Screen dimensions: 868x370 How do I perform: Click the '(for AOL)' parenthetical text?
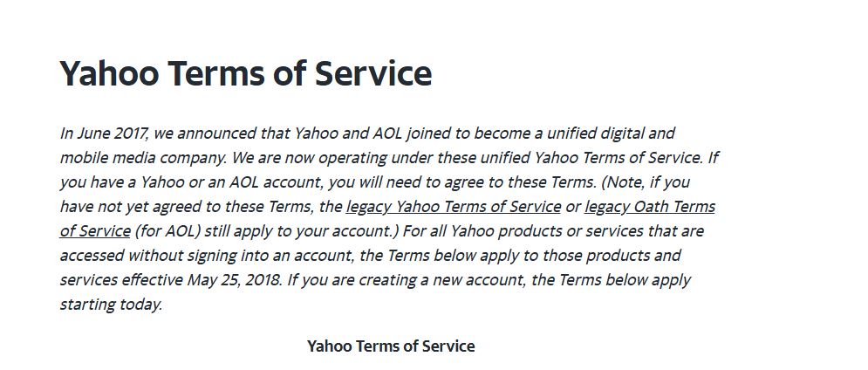click(x=167, y=231)
